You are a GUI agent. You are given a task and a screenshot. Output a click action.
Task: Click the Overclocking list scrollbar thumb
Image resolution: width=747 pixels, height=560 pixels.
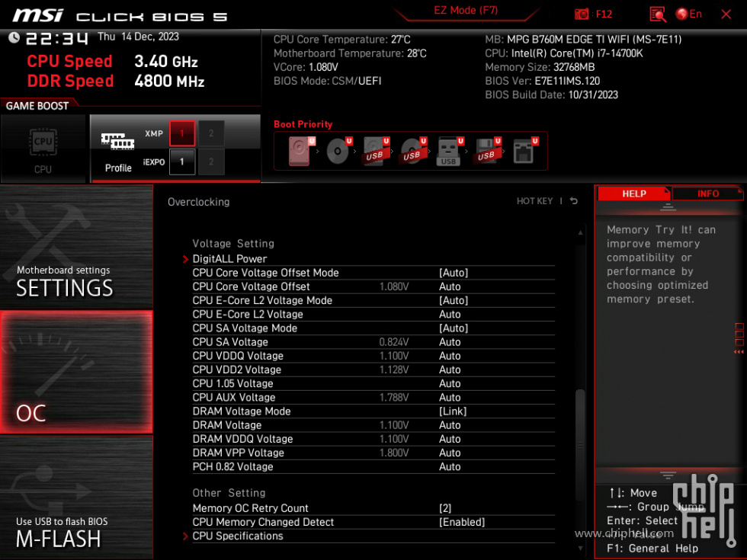[x=580, y=445]
